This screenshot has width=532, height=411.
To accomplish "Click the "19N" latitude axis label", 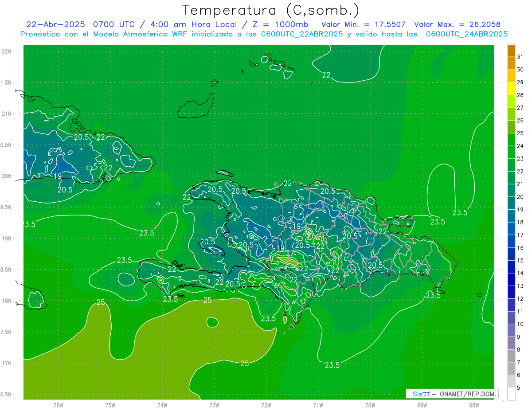I will [7, 239].
